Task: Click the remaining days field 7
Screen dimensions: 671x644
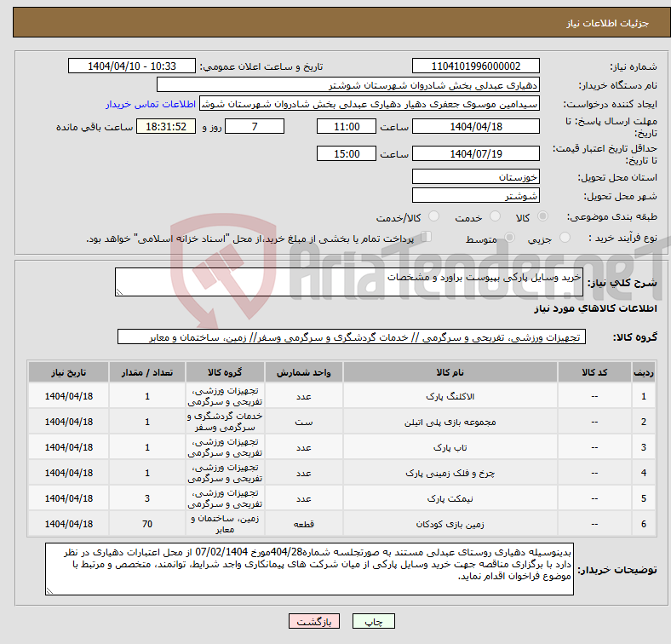Action: [x=255, y=126]
